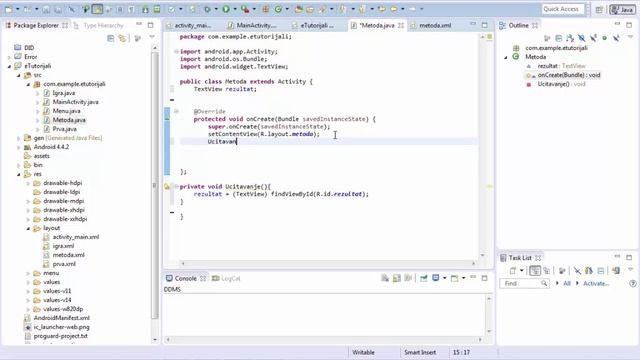This screenshot has width=640, height=360.
Task: Click Clear Console icon in Console toolbar
Action: (x=385, y=278)
